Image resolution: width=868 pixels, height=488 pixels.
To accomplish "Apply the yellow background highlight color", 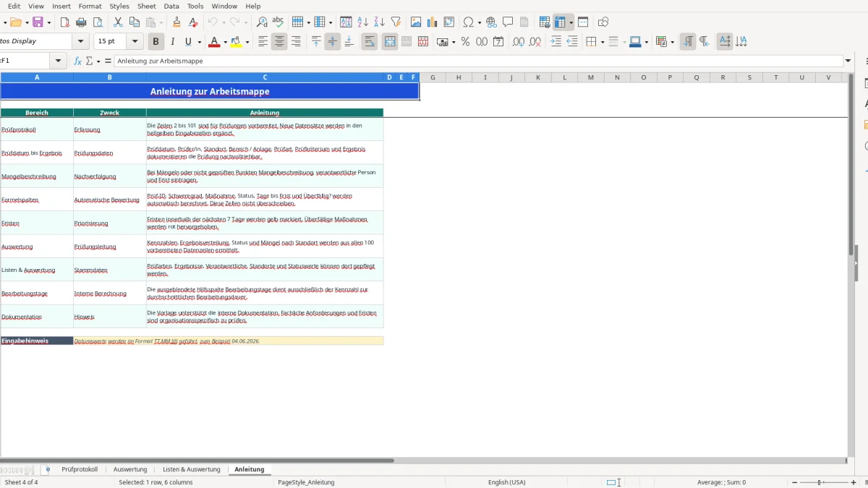I will click(x=237, y=42).
